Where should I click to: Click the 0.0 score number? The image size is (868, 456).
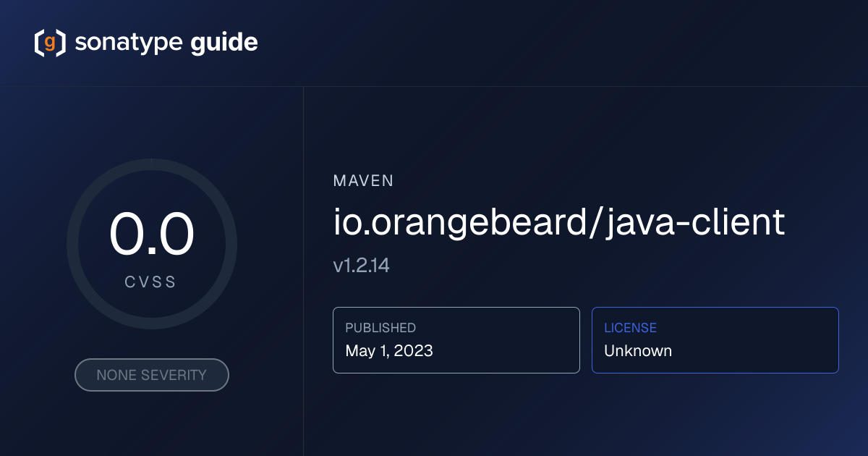point(152,235)
